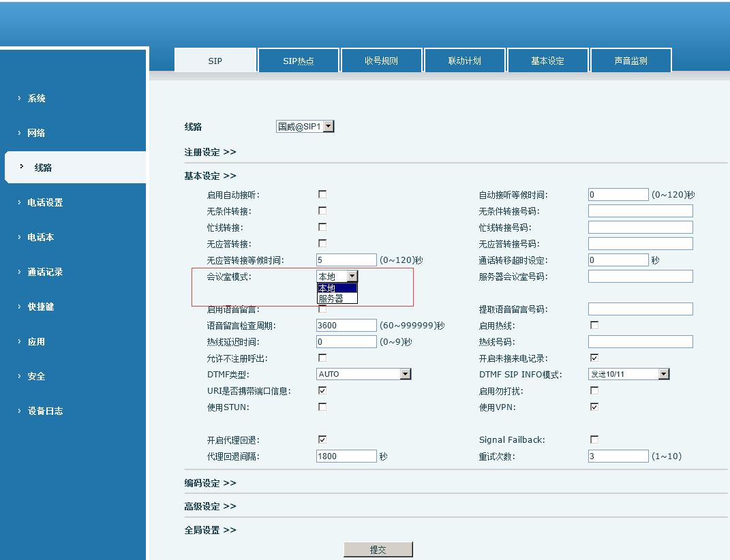Click the 服务器会议室号码 input field
The image size is (730, 560).
pos(641,277)
